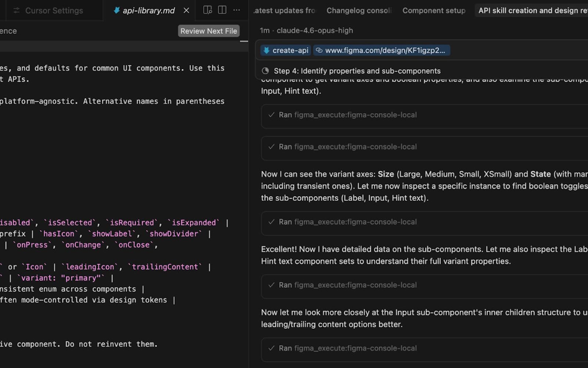
Task: Split the editor with the split icon
Action: click(x=222, y=10)
